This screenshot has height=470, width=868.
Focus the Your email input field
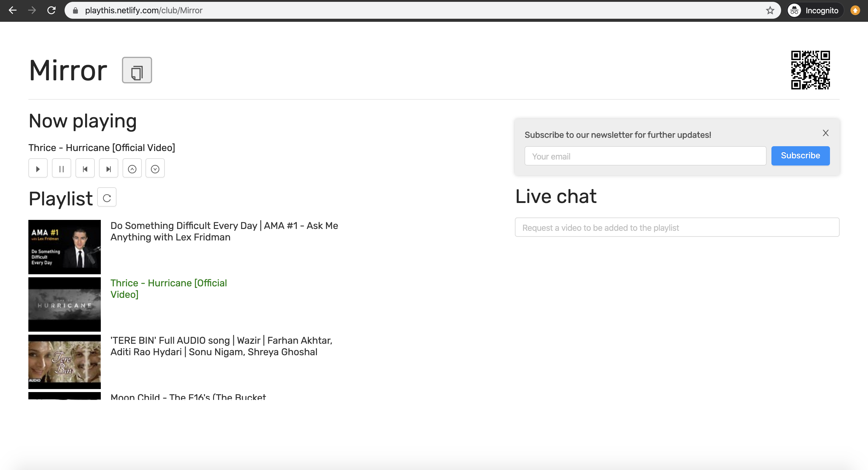click(x=645, y=156)
